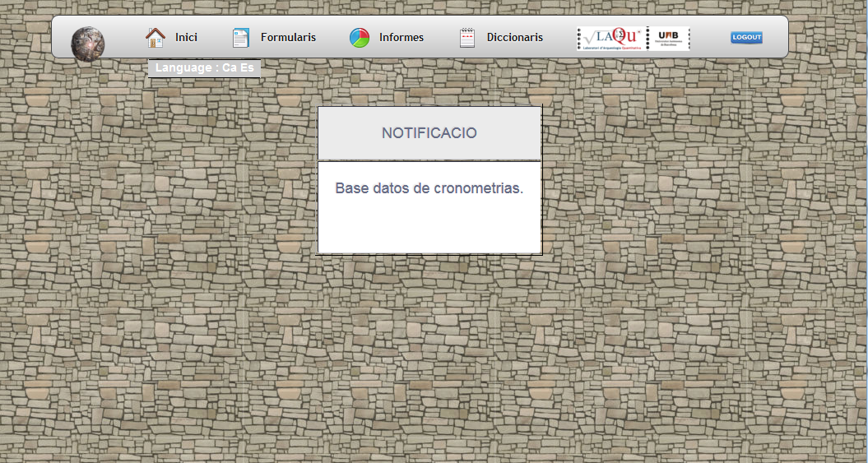Click empty navbar space left of LOGOUT
This screenshot has height=463, width=868.
(x=709, y=38)
